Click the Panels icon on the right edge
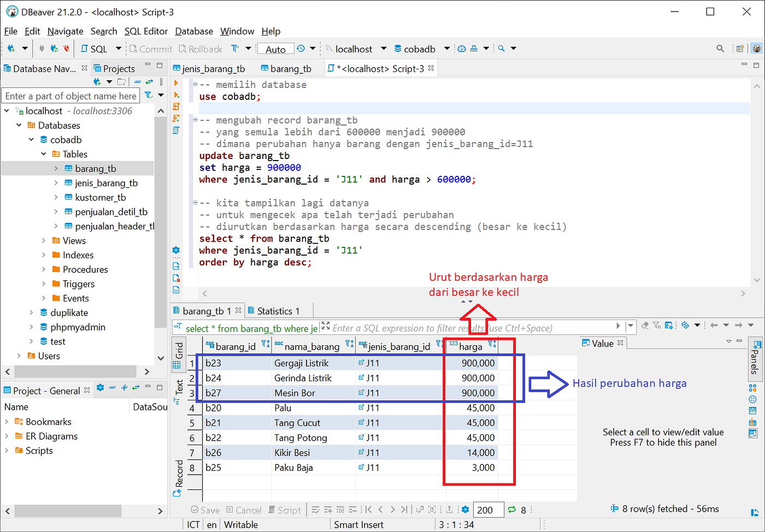Screen dimensions: 765x532 pyautogui.click(x=756, y=359)
